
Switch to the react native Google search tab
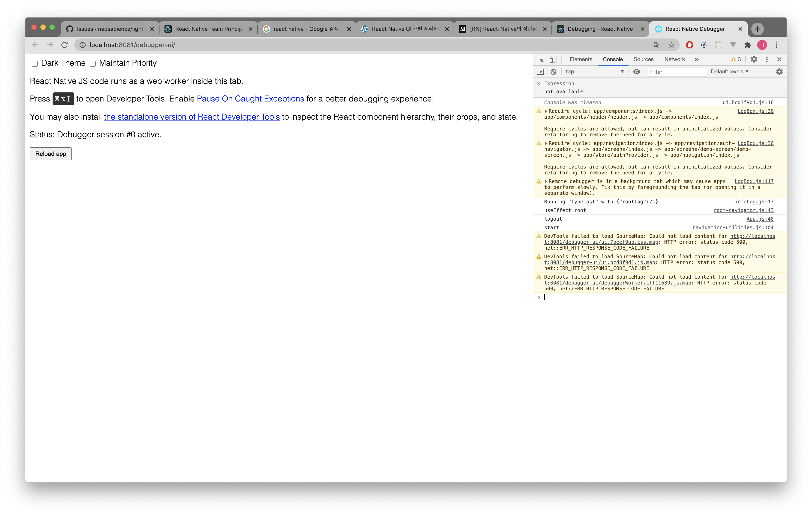tap(306, 29)
